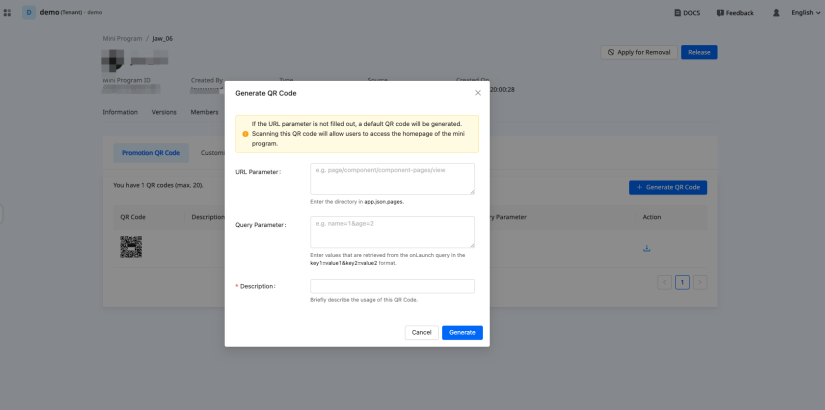Go to the previous pagination page arrow
Viewport: 825px width, 410px height.
[x=665, y=283]
